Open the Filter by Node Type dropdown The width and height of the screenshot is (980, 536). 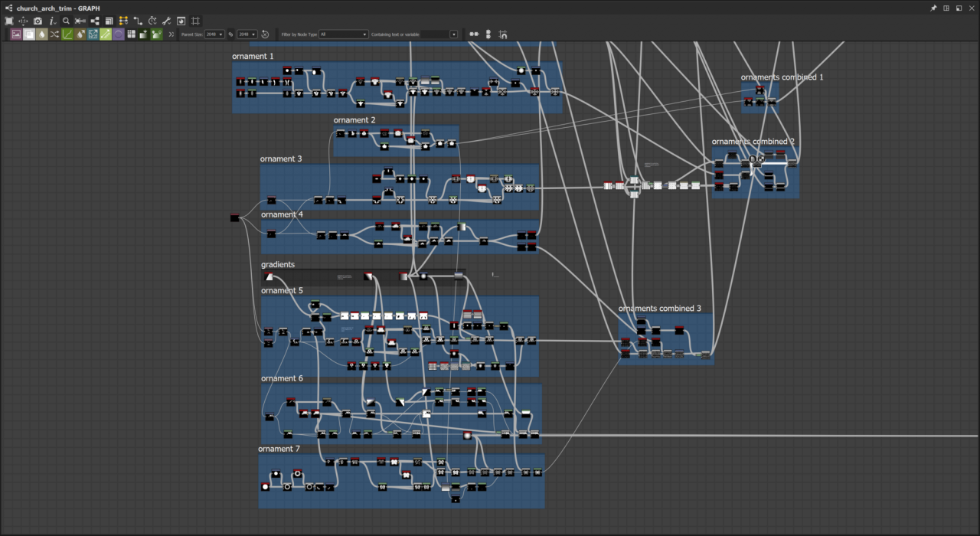pyautogui.click(x=344, y=34)
